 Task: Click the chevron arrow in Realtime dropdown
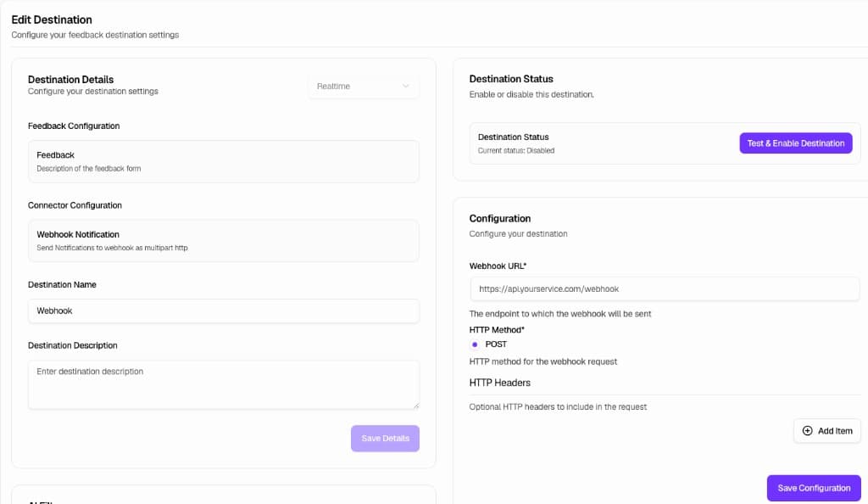(x=406, y=87)
